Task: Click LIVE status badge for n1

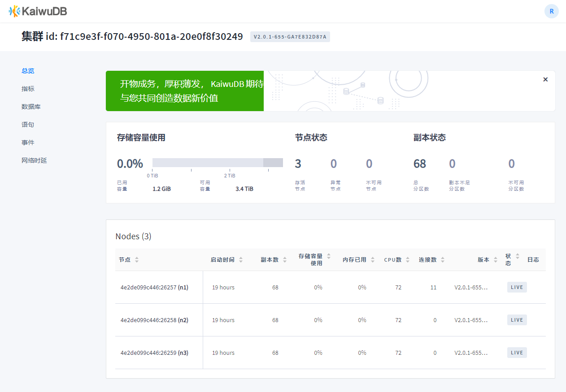Action: 517,287
